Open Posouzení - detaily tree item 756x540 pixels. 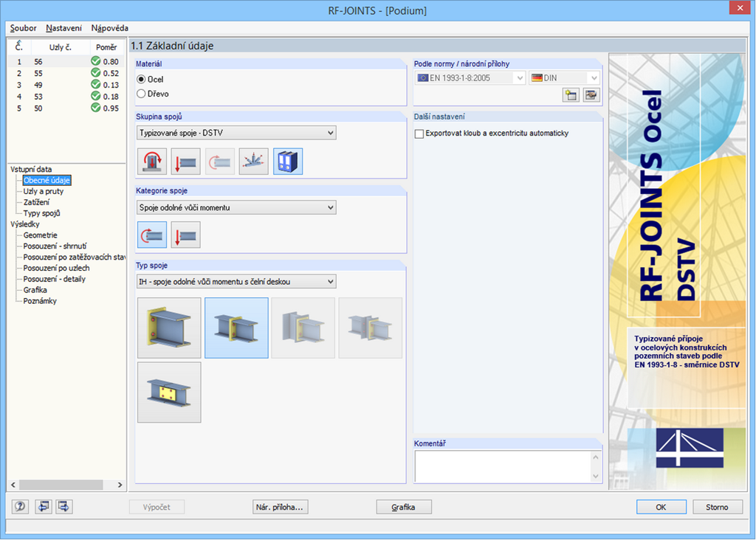(x=55, y=279)
